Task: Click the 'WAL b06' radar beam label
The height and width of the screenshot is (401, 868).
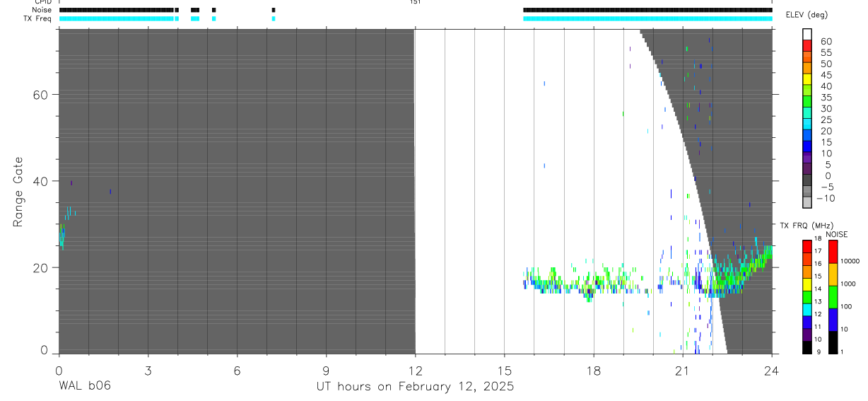Action: coord(85,386)
